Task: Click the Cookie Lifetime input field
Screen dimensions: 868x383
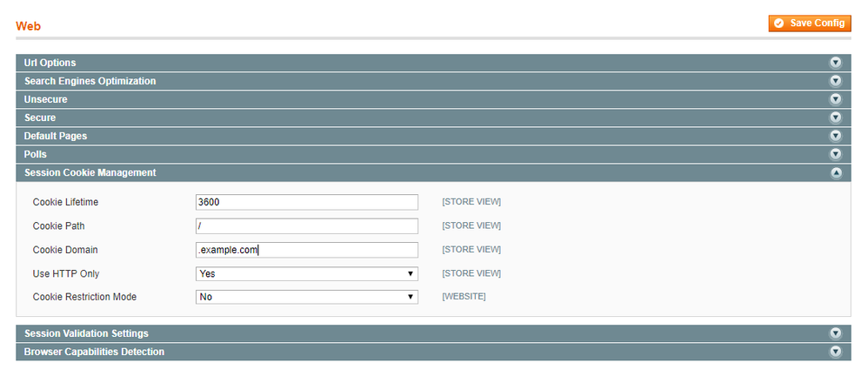Action: (307, 202)
